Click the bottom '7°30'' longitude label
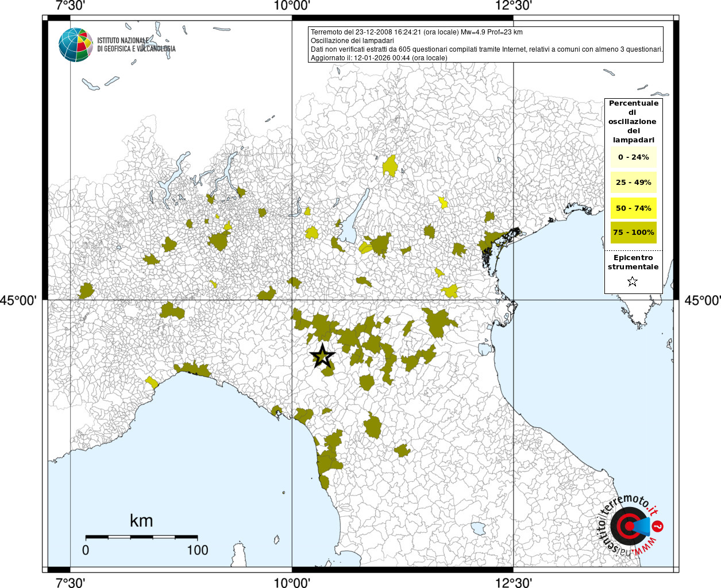 click(x=71, y=582)
